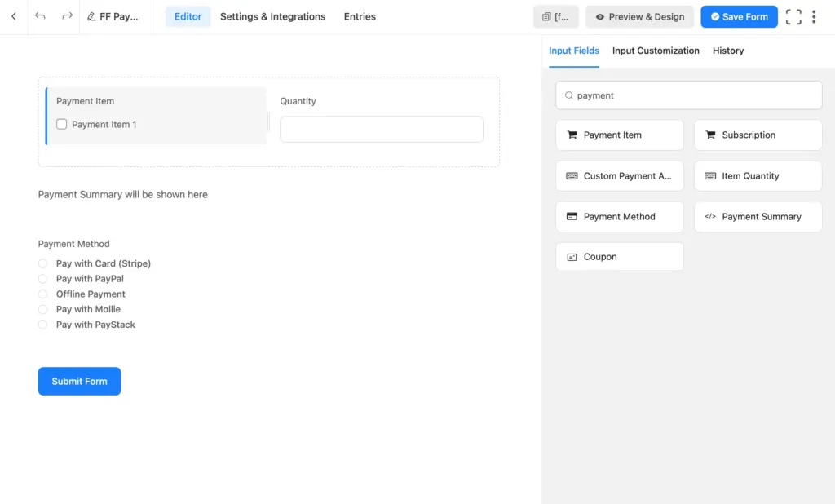Screen dimensions: 835x504
Task: Click the back arrow icon
Action: click(x=14, y=16)
